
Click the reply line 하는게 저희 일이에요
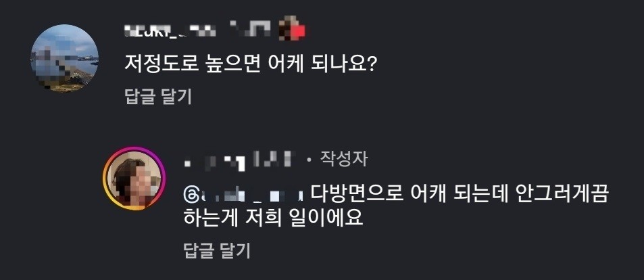tap(274, 218)
